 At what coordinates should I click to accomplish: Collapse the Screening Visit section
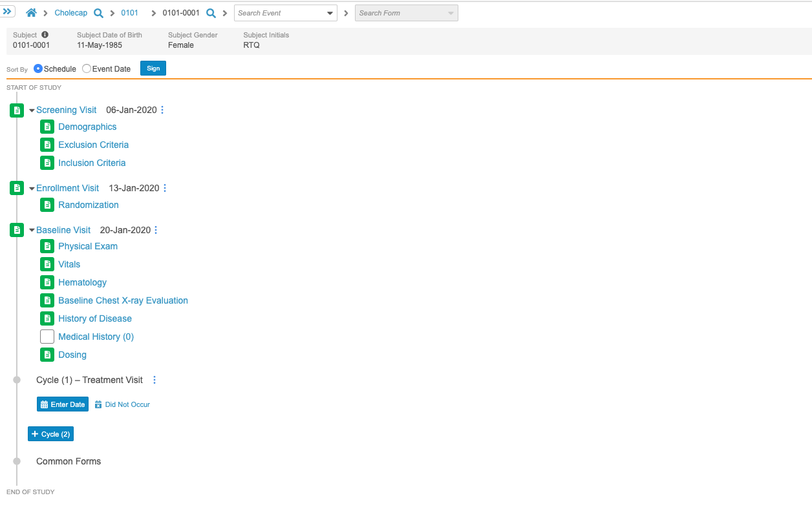point(32,110)
